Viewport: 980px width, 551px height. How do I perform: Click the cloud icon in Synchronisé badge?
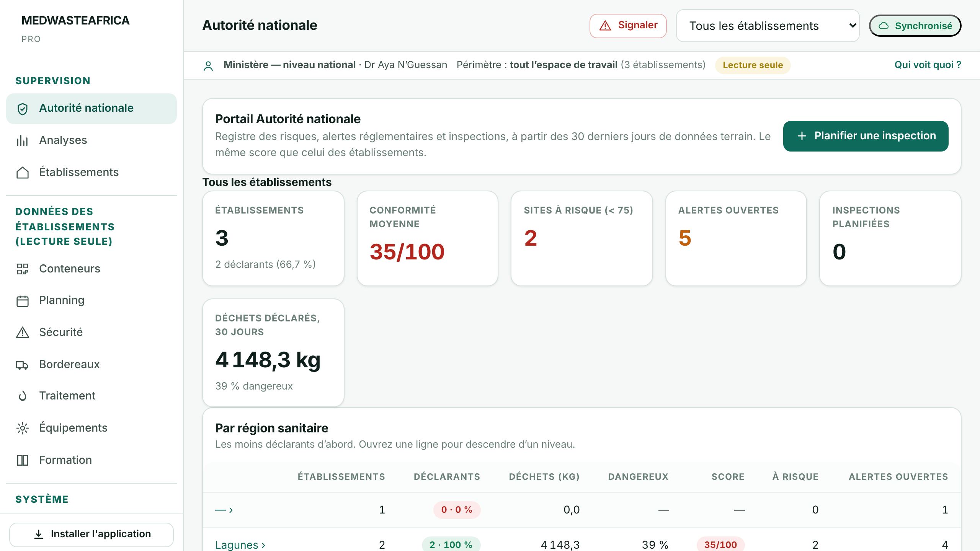pos(884,26)
